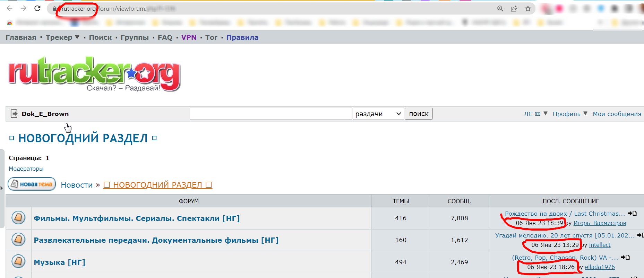Click the date 06-Янв-23 13:29
The image size is (644, 278).
555,245
